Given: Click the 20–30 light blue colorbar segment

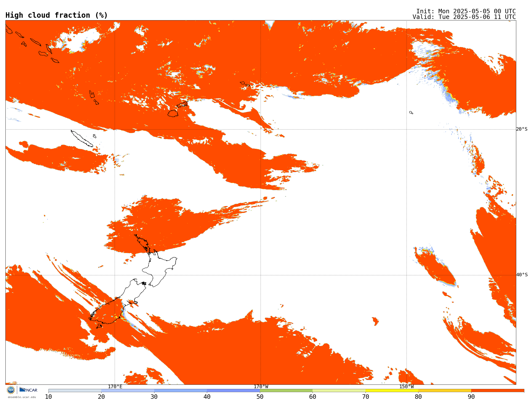Looking at the screenshot, I should point(128,391).
